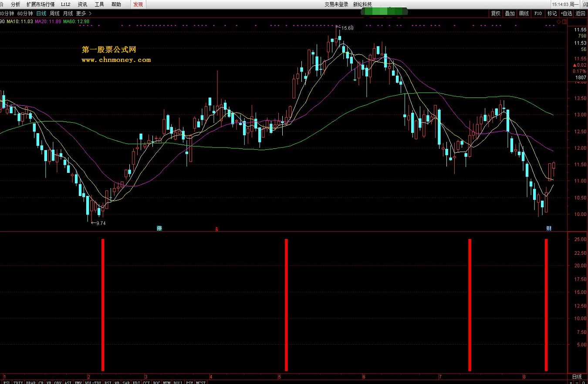Click the split-window square icon

564,22
